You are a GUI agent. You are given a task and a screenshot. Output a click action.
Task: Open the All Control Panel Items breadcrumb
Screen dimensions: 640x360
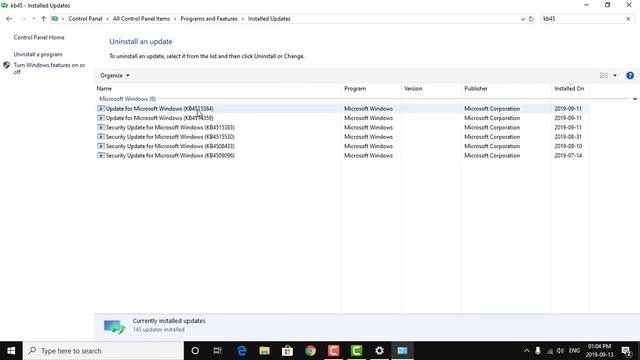141,19
